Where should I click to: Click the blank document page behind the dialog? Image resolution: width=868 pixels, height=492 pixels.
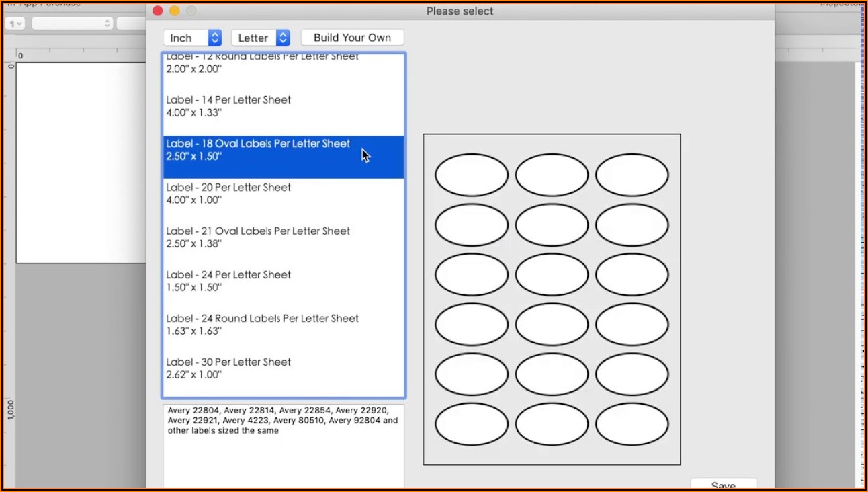[x=81, y=161]
